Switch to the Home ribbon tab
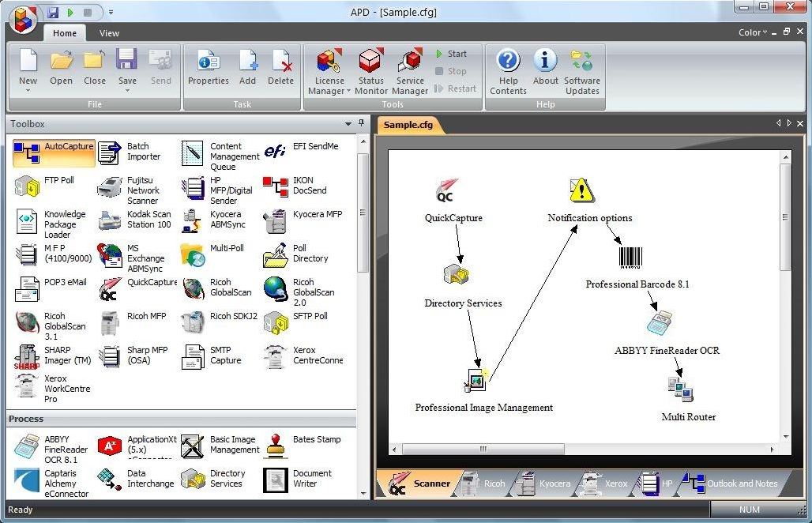The height and width of the screenshot is (523, 812). pos(65,33)
